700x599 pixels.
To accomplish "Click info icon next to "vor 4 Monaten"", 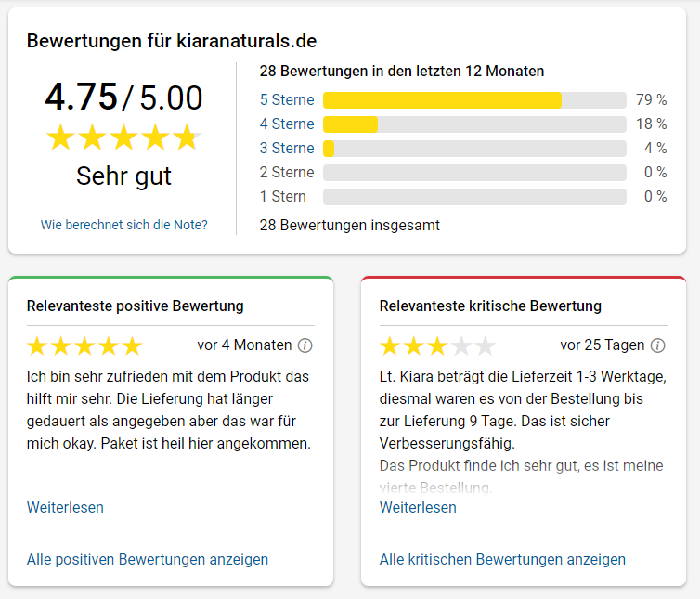I will click(x=305, y=345).
